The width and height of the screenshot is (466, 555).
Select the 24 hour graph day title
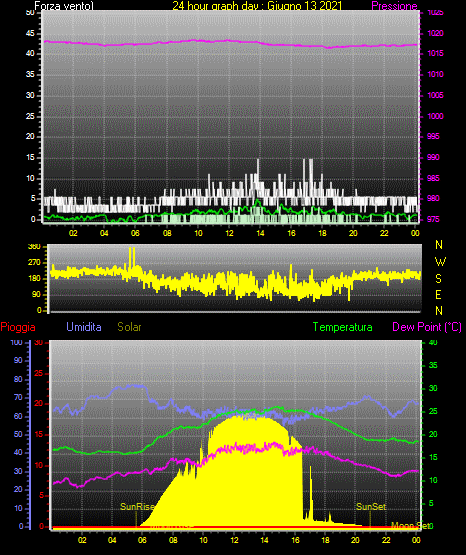257,6
